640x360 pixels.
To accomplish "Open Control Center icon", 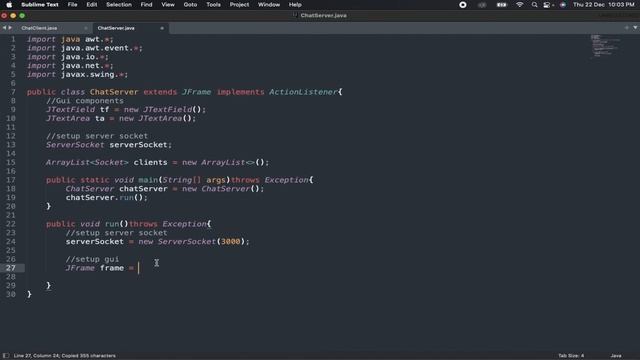I will click(x=547, y=5).
